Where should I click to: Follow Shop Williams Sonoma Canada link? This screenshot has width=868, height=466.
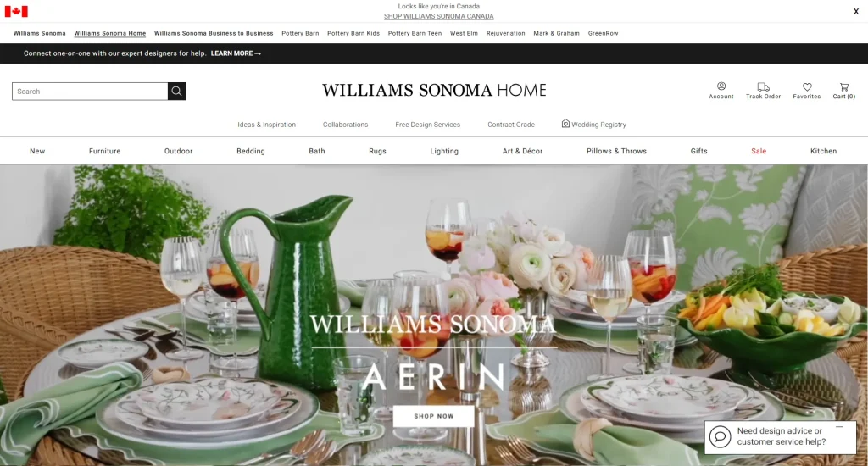[438, 16]
